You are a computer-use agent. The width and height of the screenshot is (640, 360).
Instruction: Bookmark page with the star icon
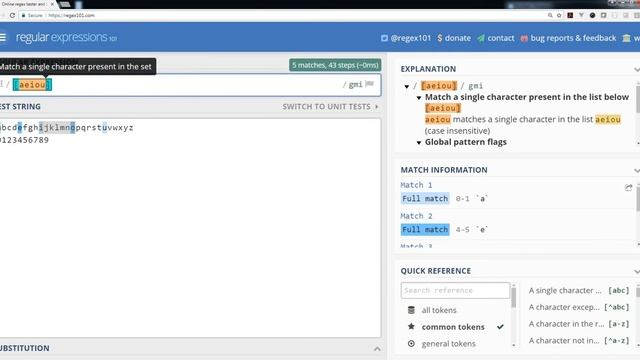point(559,16)
